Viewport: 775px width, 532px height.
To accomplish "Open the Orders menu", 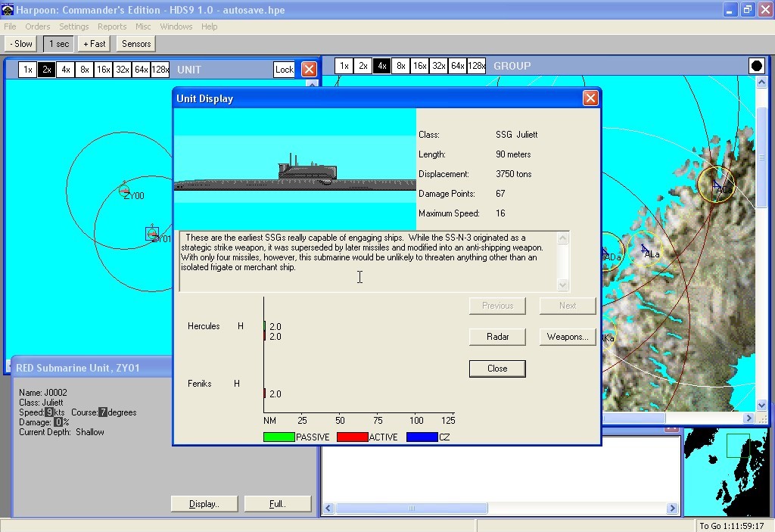I will pos(38,26).
